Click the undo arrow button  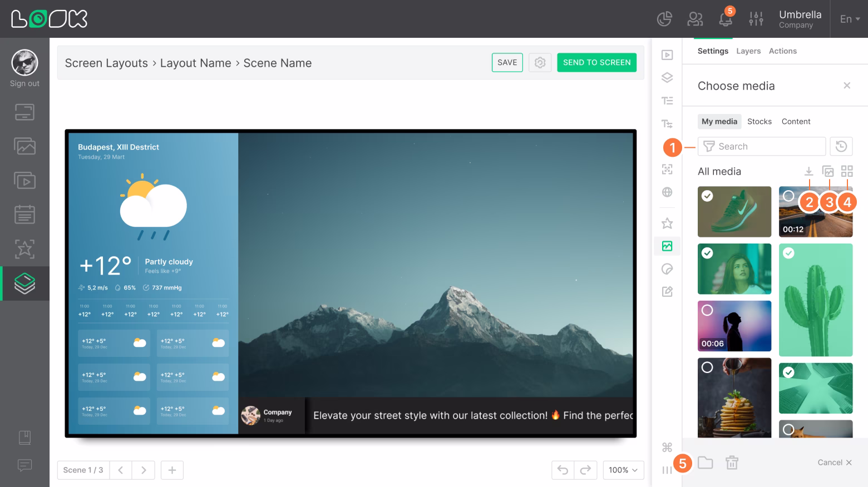(x=563, y=470)
